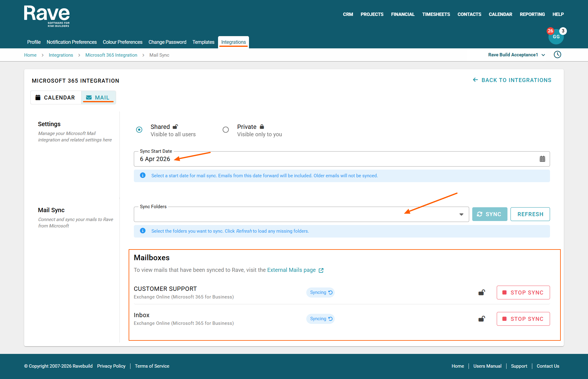Select the Shared visibility radio button
Viewport: 588px width, 379px height.
point(139,130)
